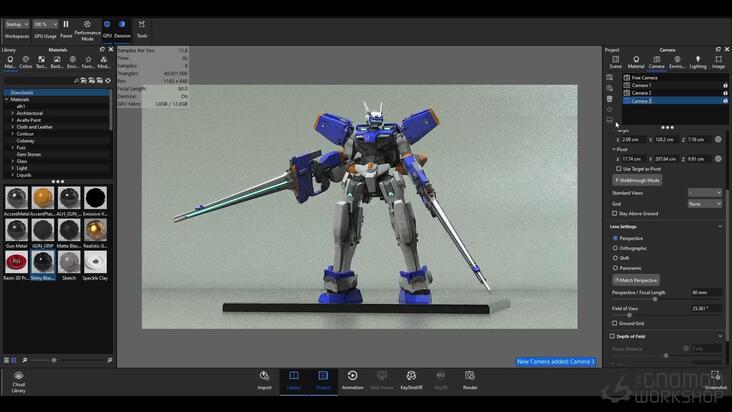Expand the Cloth and Leather folder
Image resolution: width=732 pixels, height=412 pixels.
13,127
